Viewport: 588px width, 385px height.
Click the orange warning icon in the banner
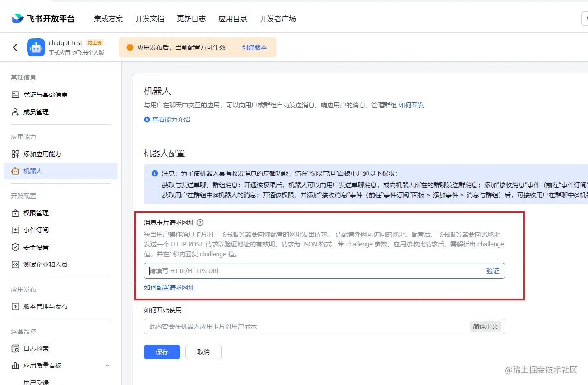(x=130, y=47)
